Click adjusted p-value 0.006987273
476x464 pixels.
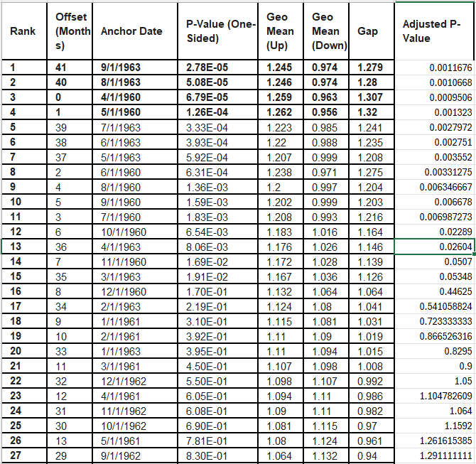coord(434,217)
